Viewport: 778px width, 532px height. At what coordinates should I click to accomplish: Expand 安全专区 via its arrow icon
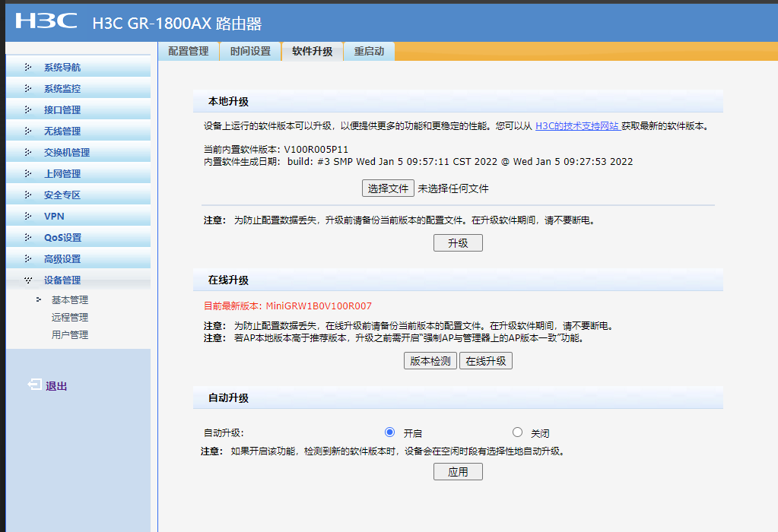[x=28, y=195]
